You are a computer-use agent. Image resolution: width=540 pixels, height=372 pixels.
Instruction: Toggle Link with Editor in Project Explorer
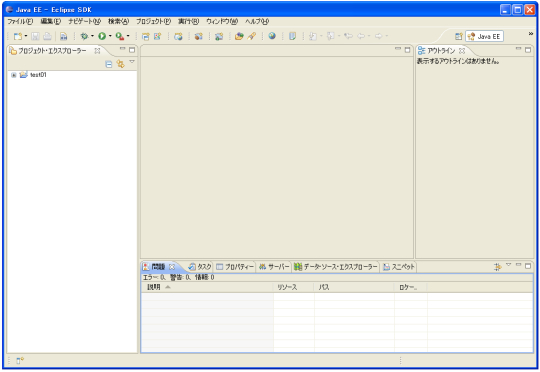[120, 64]
